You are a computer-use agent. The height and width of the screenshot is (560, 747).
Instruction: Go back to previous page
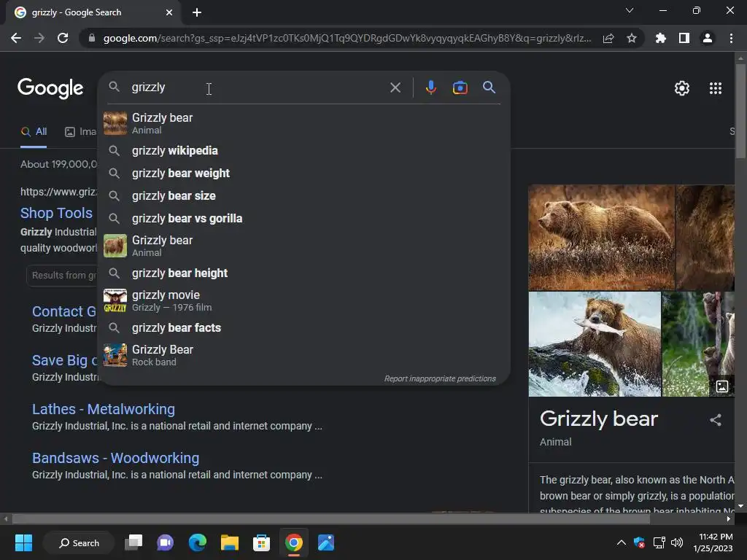16,38
